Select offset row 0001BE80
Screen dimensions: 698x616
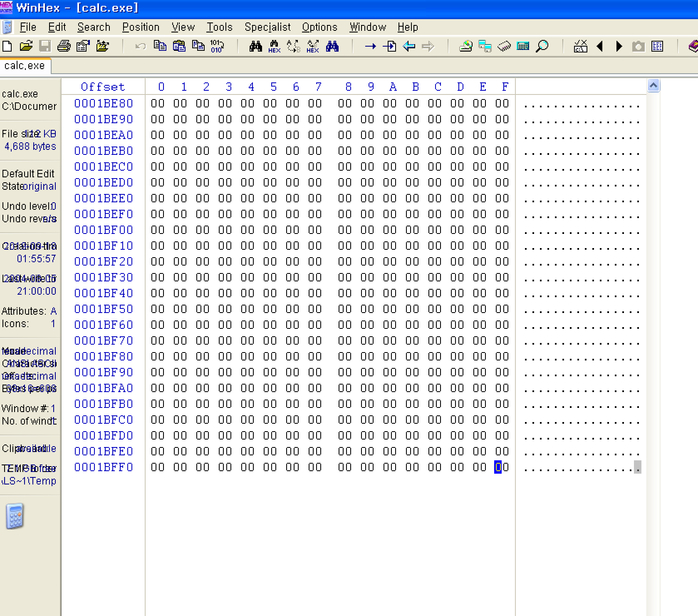[x=104, y=103]
